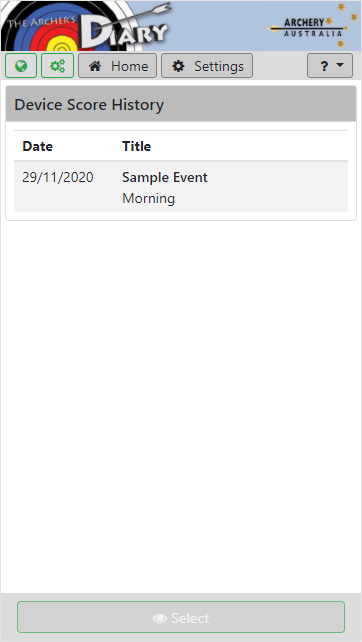Open the help dropdown caret

point(339,66)
